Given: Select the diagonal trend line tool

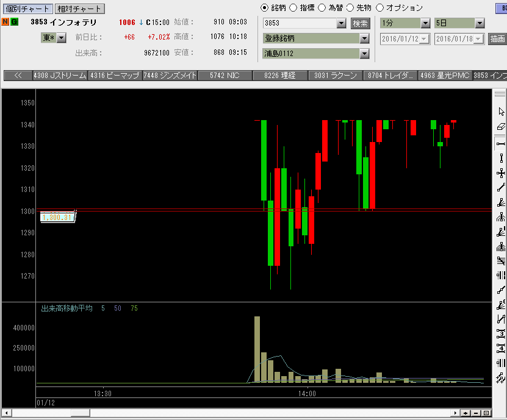Looking at the screenshot, I should [x=501, y=188].
